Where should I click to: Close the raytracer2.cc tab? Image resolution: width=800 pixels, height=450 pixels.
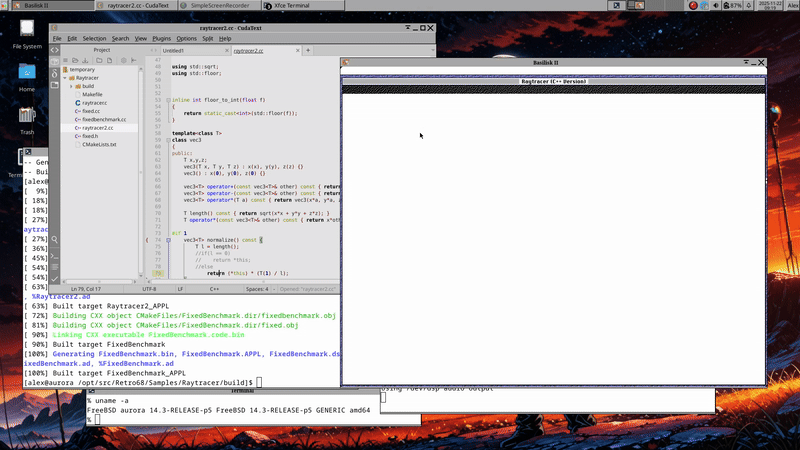[298, 51]
